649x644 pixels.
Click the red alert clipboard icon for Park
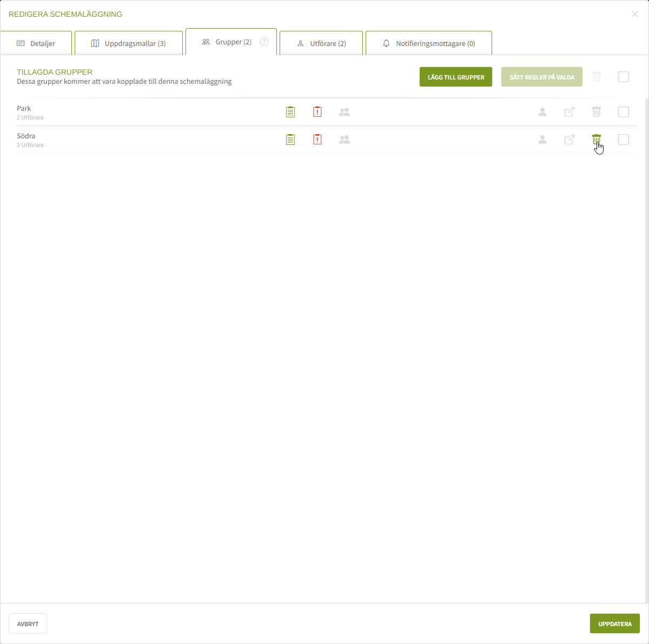coord(317,112)
